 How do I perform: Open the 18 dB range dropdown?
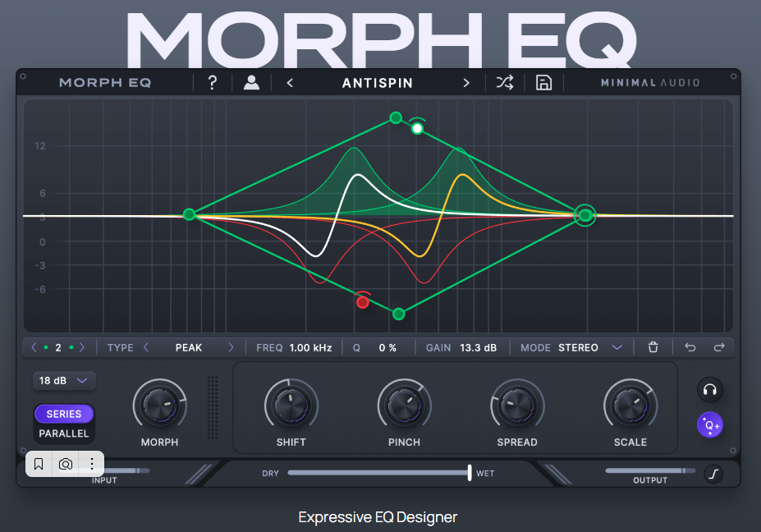(x=64, y=381)
